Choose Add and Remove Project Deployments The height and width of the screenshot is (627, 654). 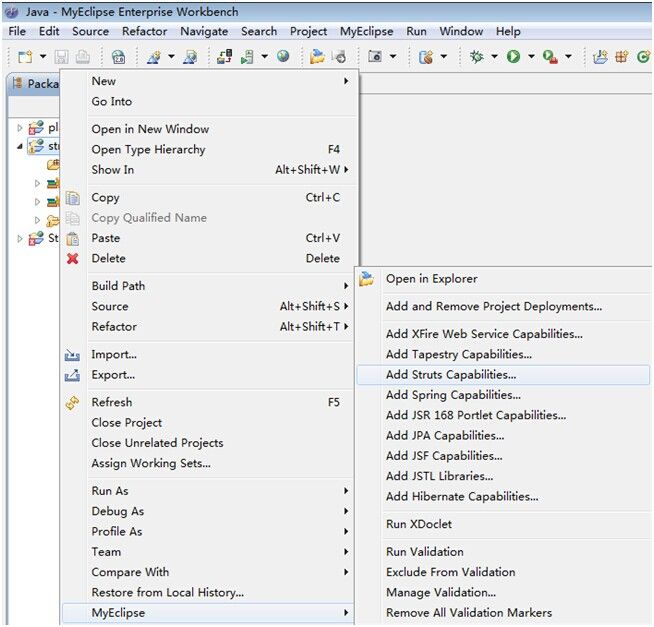coord(503,306)
